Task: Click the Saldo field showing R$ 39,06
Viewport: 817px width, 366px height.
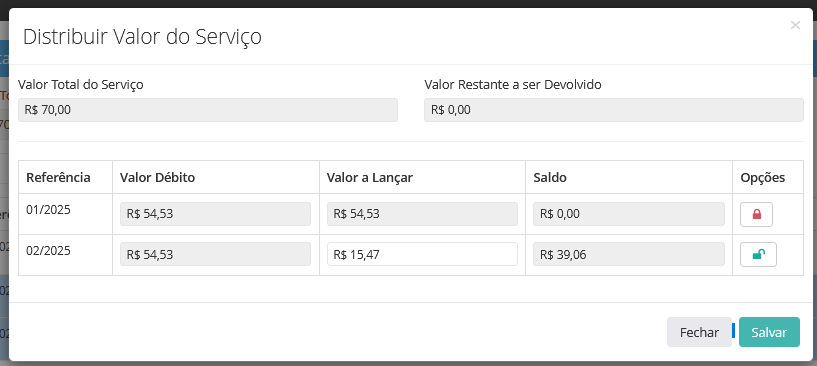Action: coord(629,254)
